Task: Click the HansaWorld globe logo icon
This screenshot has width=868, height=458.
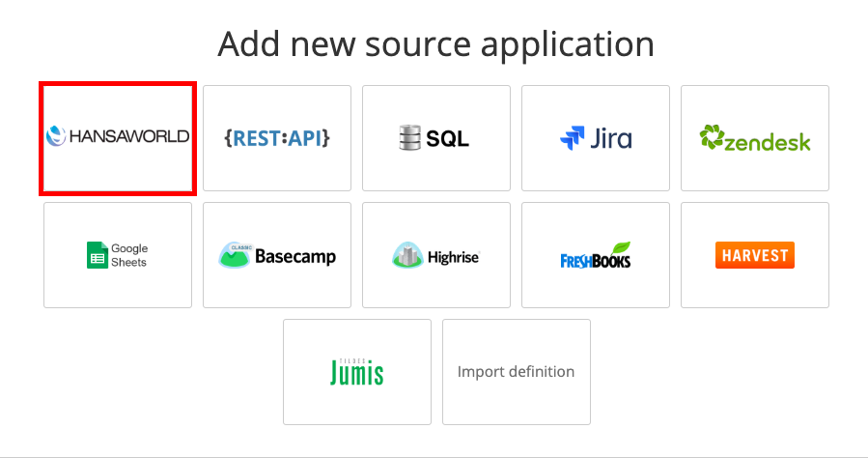Action: (x=55, y=137)
